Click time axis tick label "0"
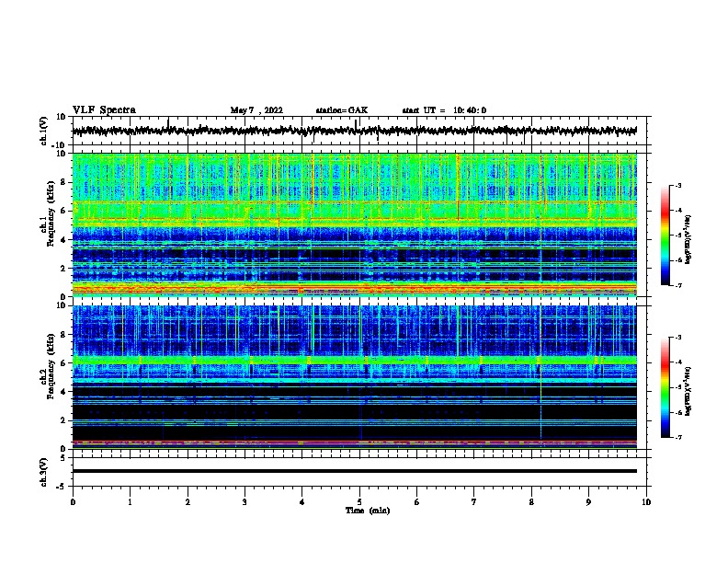 [73, 502]
